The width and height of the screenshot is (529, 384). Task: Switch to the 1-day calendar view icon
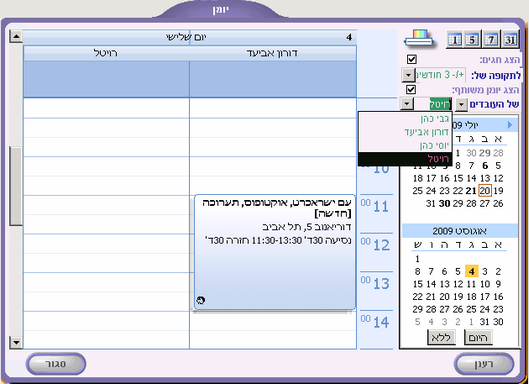[455, 40]
